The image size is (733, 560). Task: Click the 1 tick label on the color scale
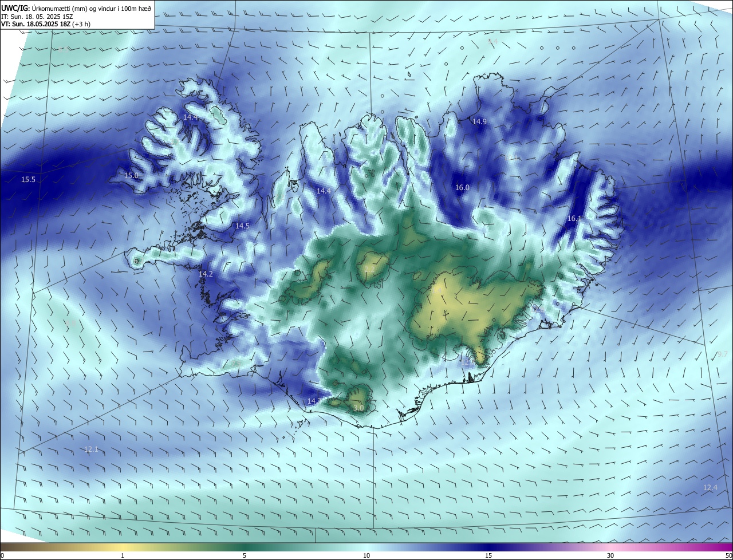click(123, 555)
